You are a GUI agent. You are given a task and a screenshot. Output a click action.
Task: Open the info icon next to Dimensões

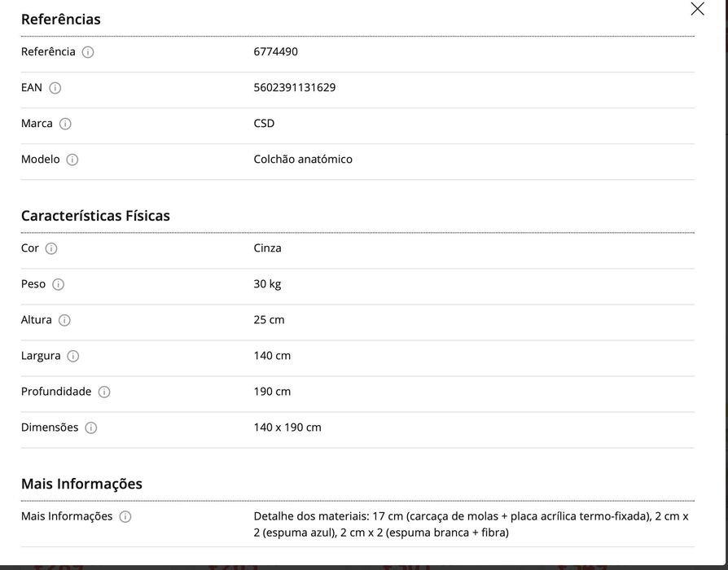(91, 427)
